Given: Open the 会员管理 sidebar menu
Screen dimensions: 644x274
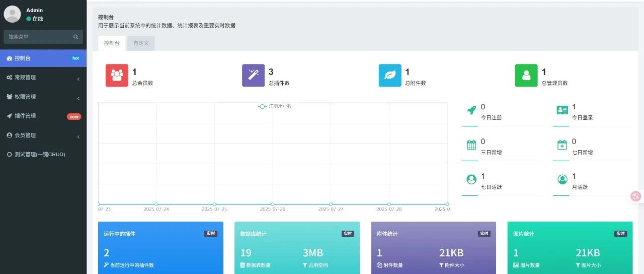Looking at the screenshot, I should pyautogui.click(x=43, y=135).
